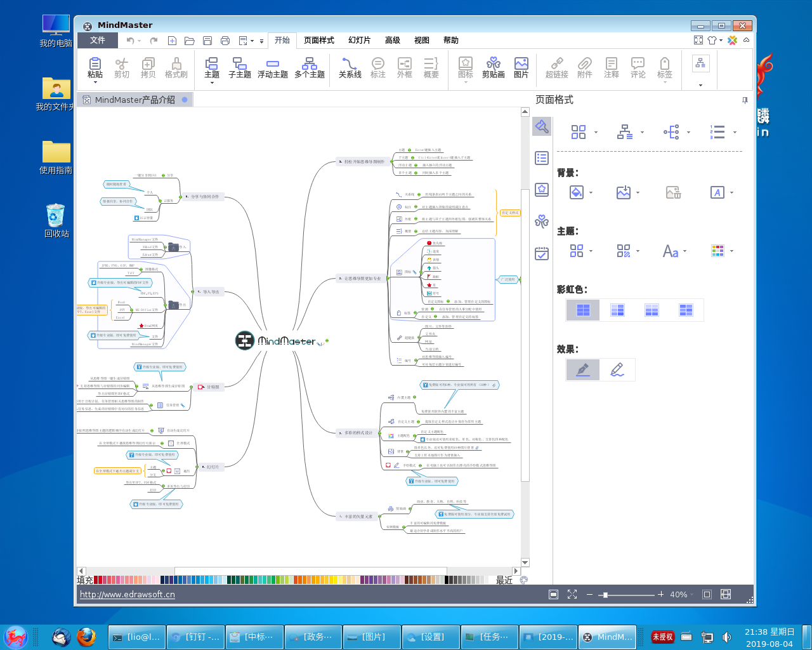812x650 pixels.
Task: Click the 40% zoom level indicator
Action: click(x=679, y=595)
